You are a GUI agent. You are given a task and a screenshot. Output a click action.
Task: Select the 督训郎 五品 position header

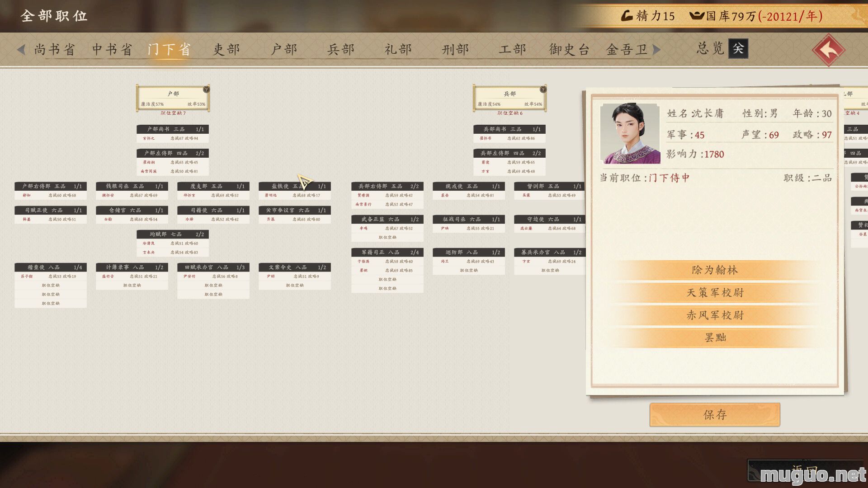[549, 186]
